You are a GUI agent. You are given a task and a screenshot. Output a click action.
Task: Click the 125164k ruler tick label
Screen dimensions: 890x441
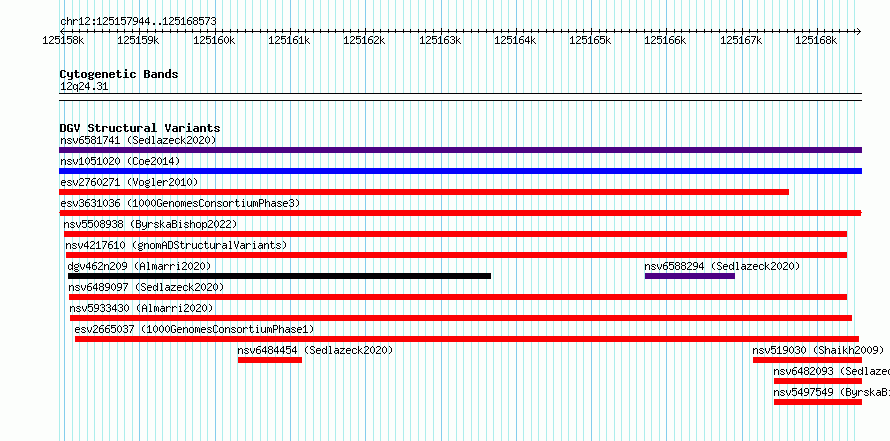(516, 40)
